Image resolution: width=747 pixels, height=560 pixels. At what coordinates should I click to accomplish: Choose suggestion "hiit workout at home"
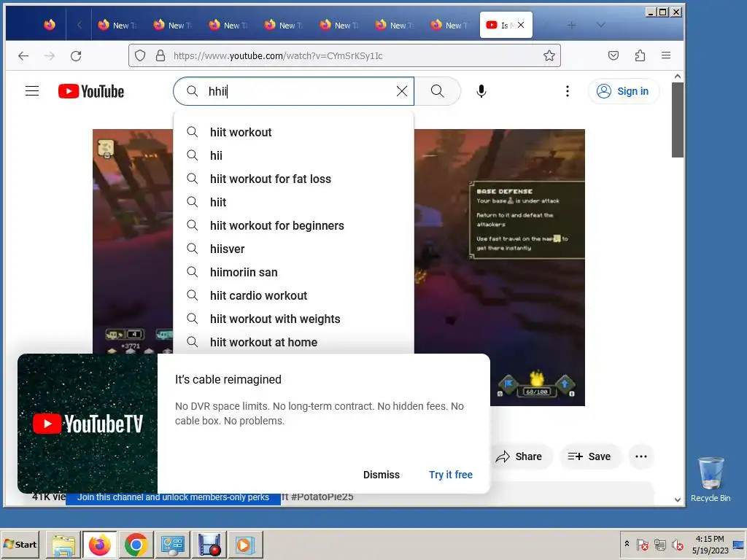pyautogui.click(x=293, y=342)
